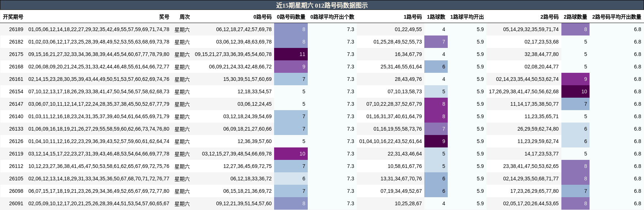The width and height of the screenshot is (644, 210).
Task: Click the 周次 column header
Action: 185,17
